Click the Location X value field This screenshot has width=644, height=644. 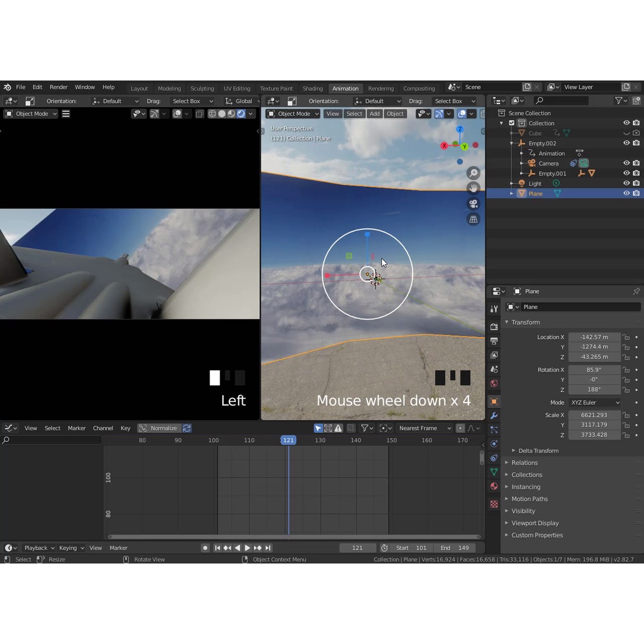pyautogui.click(x=594, y=337)
